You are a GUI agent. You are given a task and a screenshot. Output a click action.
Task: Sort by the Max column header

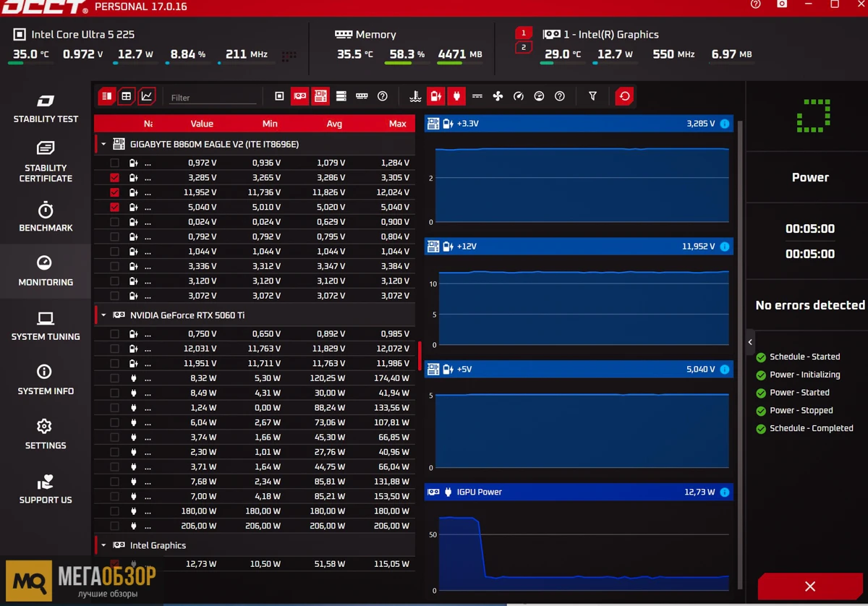398,124
